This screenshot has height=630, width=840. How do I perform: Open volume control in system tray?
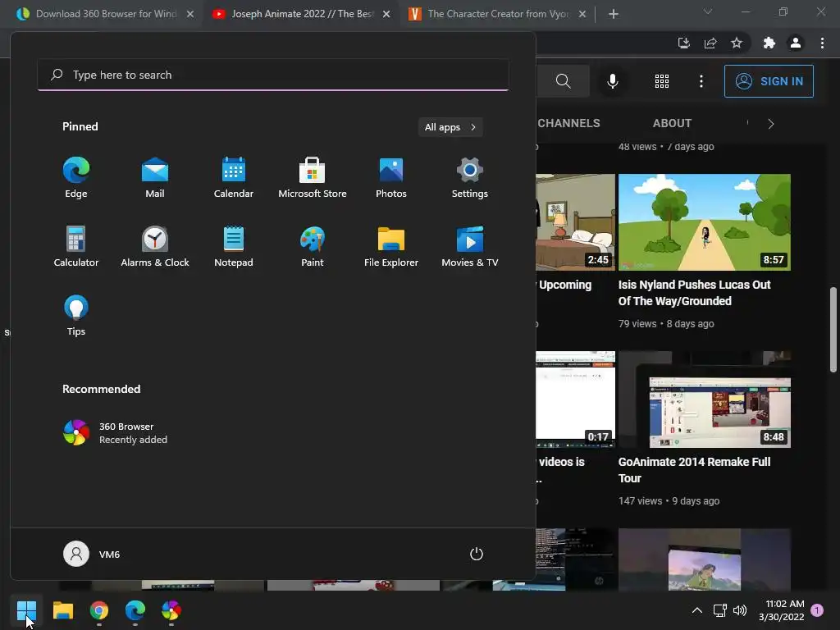click(740, 610)
